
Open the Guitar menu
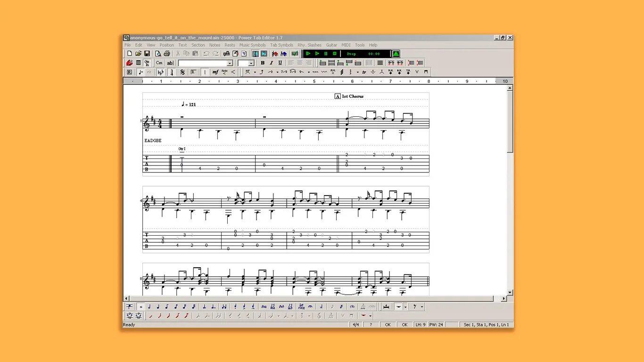(x=331, y=45)
